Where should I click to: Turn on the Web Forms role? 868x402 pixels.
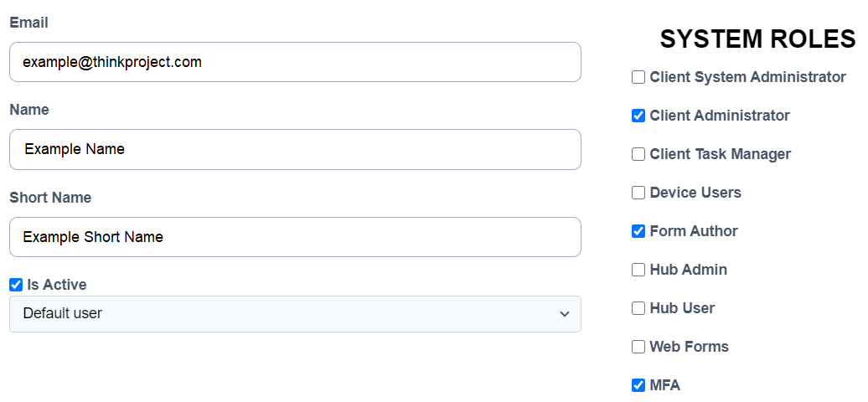click(638, 347)
